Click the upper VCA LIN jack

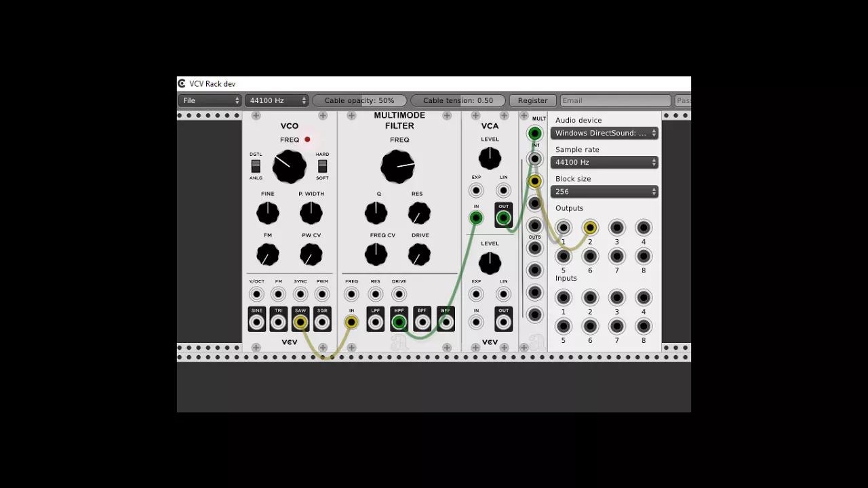point(503,190)
